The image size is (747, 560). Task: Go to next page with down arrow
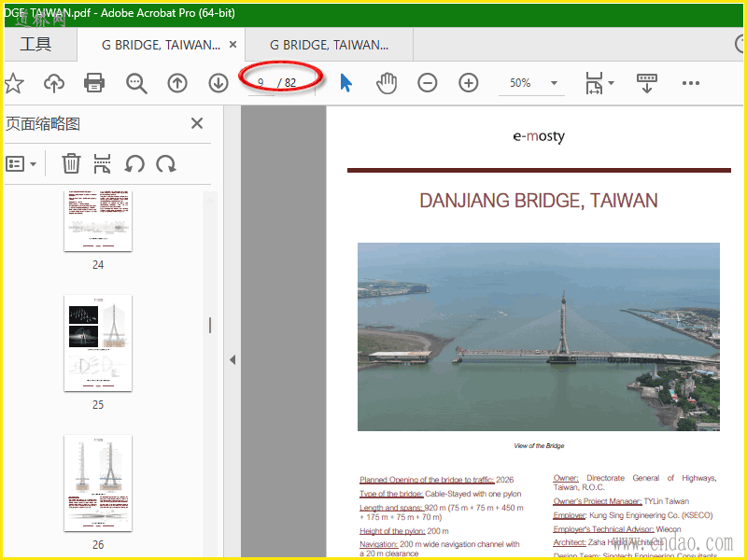pyautogui.click(x=218, y=83)
